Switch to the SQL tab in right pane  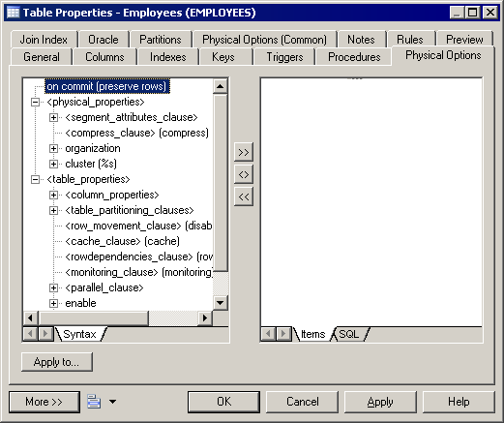(x=349, y=334)
